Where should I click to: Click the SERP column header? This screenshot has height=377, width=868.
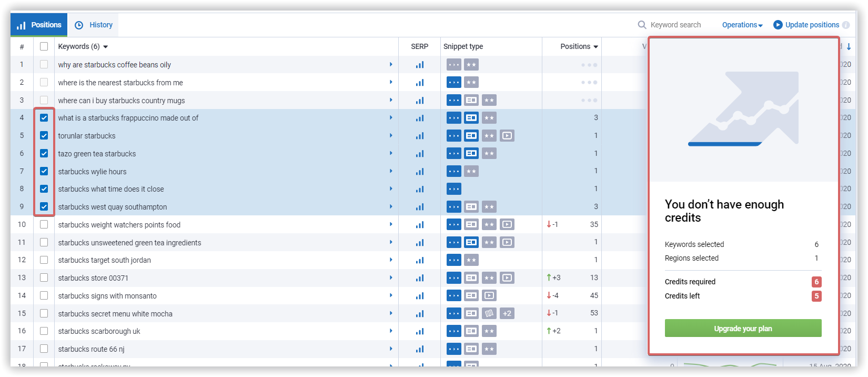(x=419, y=46)
